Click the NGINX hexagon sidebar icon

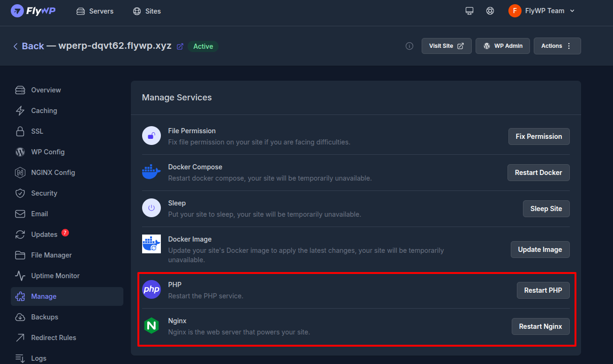[20, 173]
